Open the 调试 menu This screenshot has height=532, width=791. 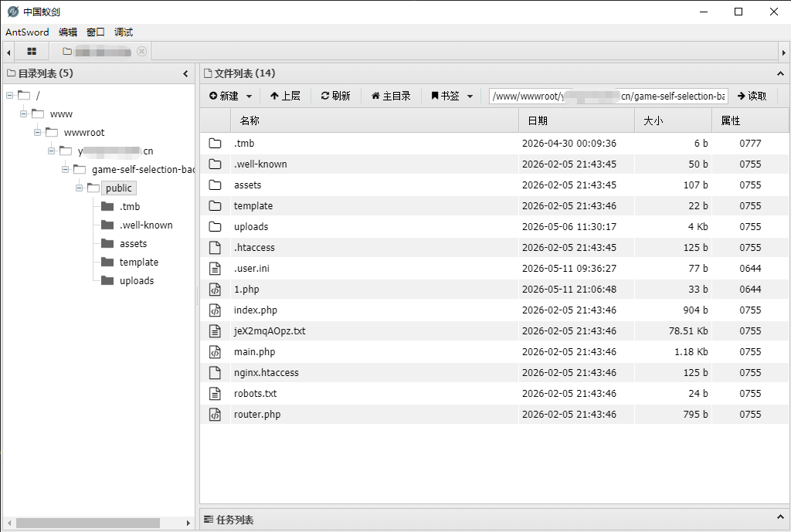tap(123, 32)
